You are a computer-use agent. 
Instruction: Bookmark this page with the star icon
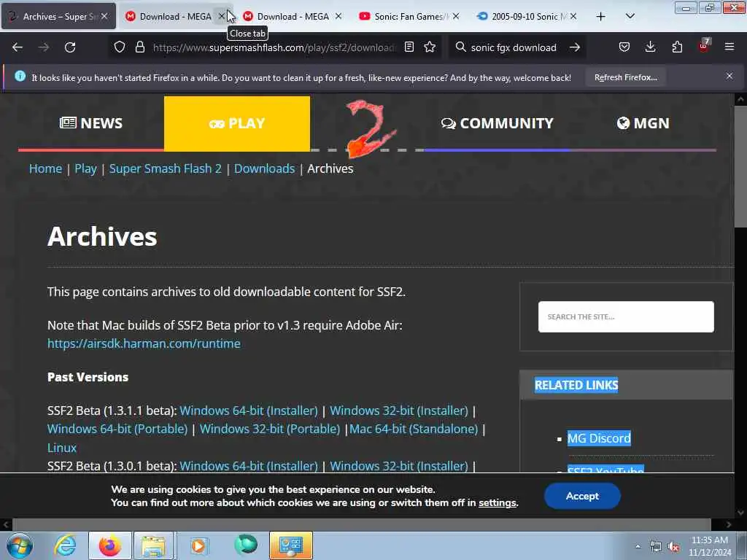click(x=430, y=47)
